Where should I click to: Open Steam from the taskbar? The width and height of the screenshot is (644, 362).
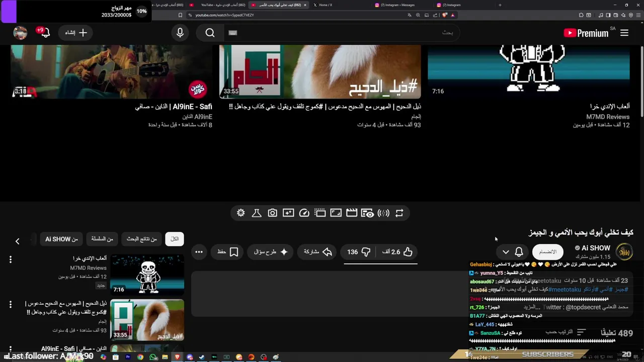(x=202, y=357)
